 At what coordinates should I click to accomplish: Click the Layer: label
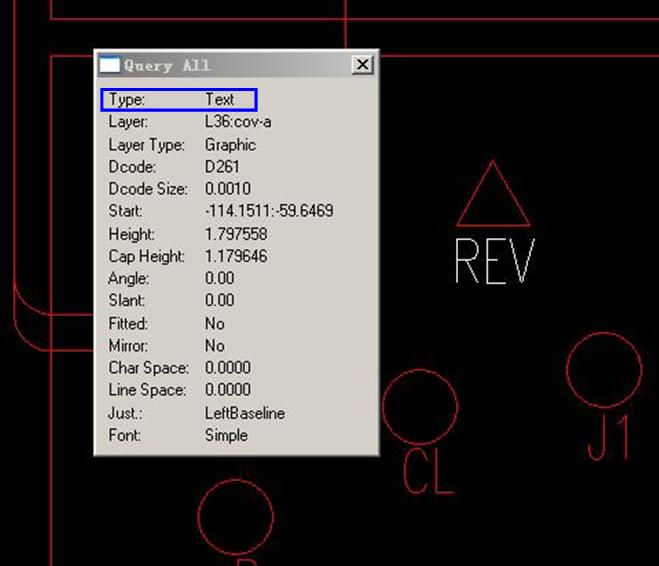(128, 122)
